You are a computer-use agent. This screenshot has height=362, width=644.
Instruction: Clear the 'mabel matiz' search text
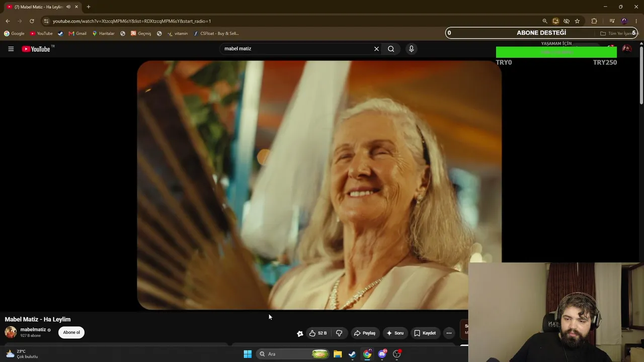376,49
